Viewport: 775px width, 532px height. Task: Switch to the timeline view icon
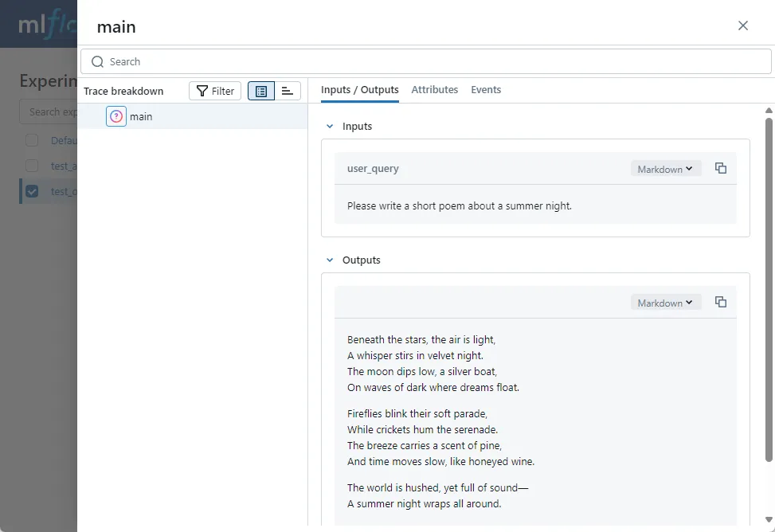[287, 91]
